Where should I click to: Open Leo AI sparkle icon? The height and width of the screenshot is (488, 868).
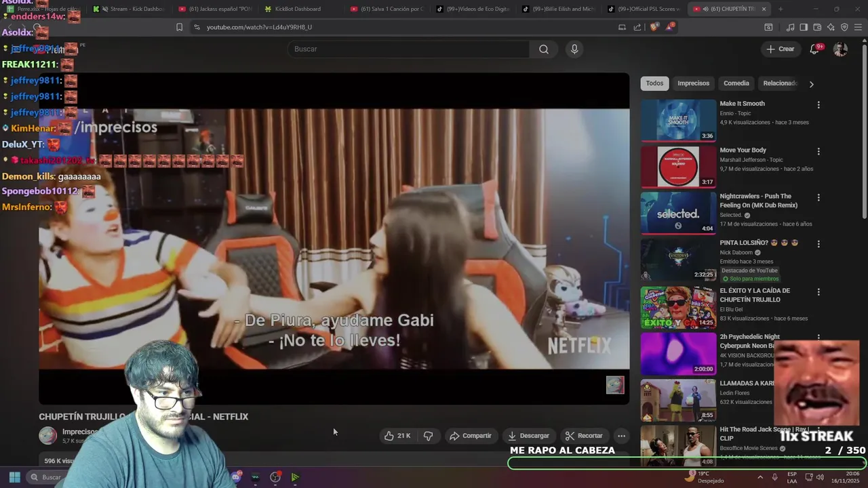tap(831, 27)
